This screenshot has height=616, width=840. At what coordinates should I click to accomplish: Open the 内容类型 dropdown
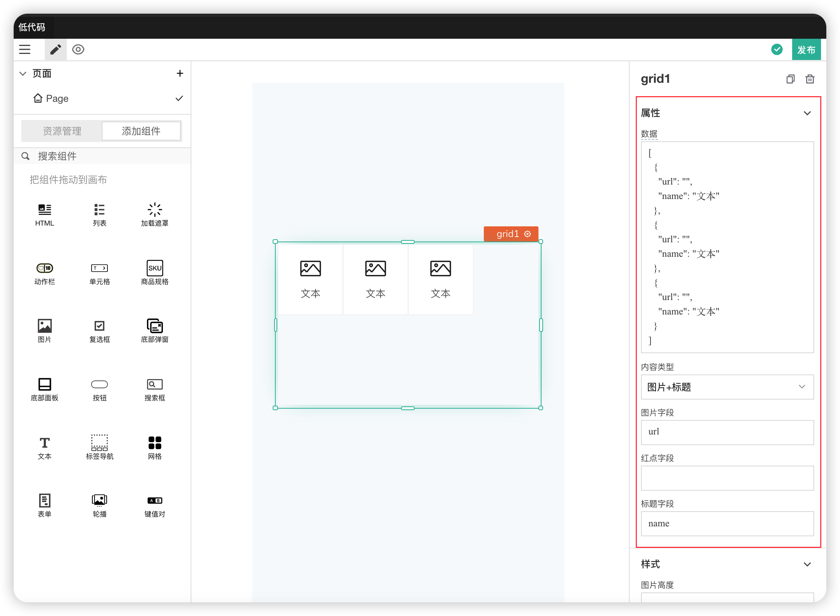point(727,387)
